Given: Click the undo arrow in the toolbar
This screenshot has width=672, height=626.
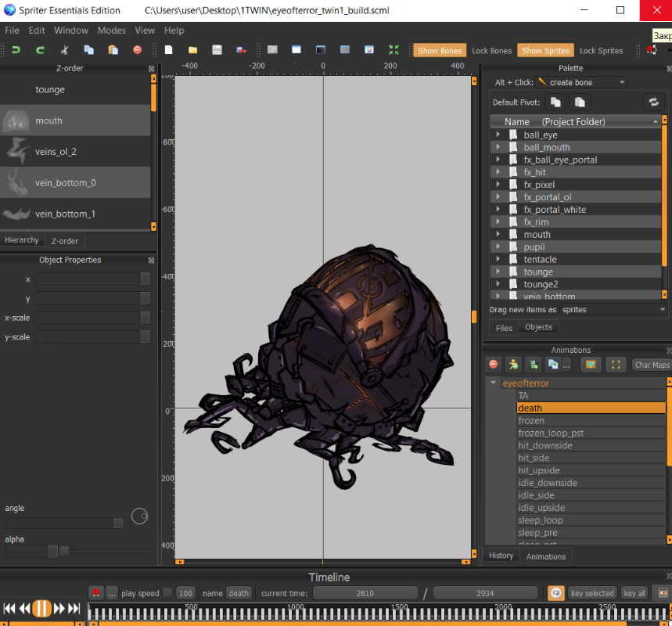Looking at the screenshot, I should [x=16, y=50].
